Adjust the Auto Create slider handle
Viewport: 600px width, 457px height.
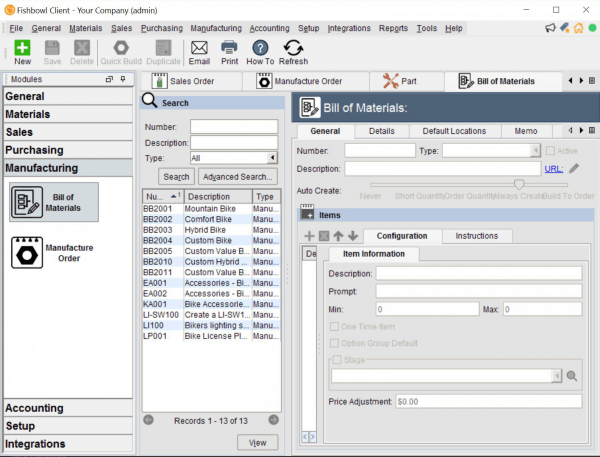tap(519, 184)
